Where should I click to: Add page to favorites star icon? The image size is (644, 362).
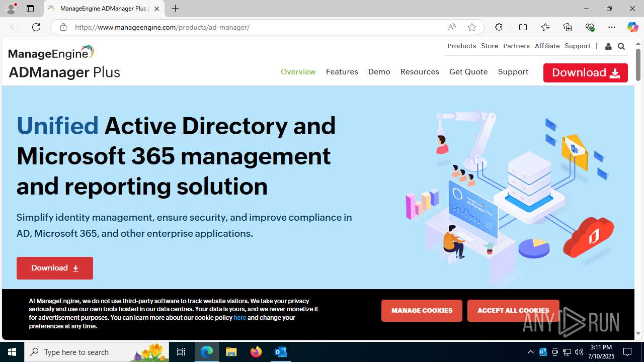(x=472, y=27)
